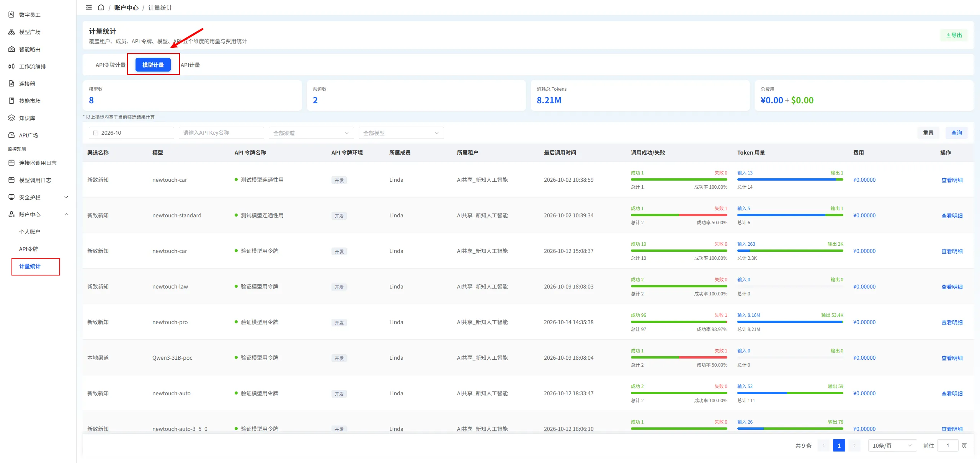Click the 数字员工 sidebar icon

pyautogui.click(x=11, y=15)
